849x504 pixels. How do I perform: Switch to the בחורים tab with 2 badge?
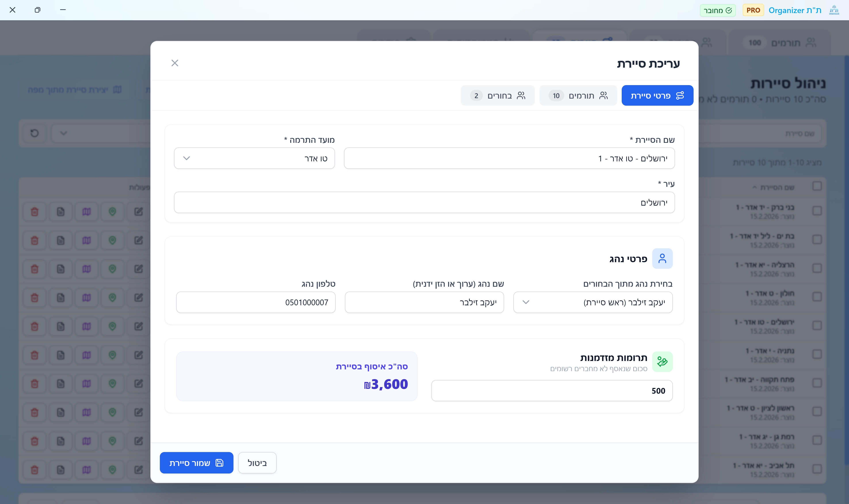tap(497, 95)
